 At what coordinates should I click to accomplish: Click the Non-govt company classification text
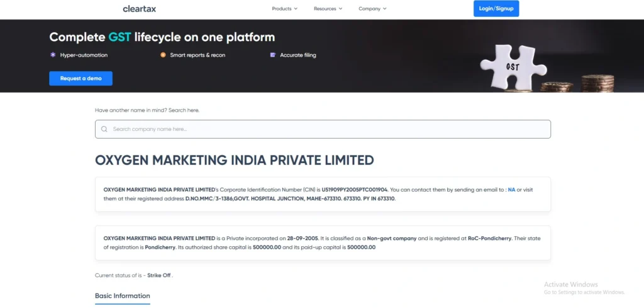392,239
